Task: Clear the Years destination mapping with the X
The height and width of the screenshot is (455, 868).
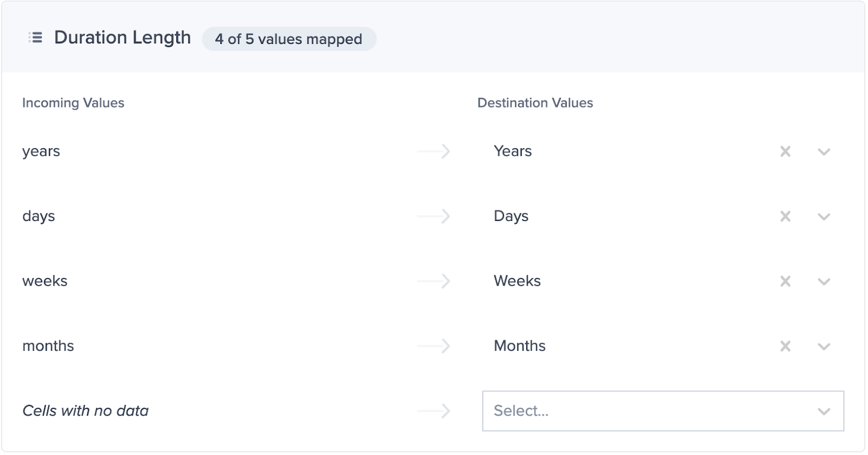Action: pos(785,151)
